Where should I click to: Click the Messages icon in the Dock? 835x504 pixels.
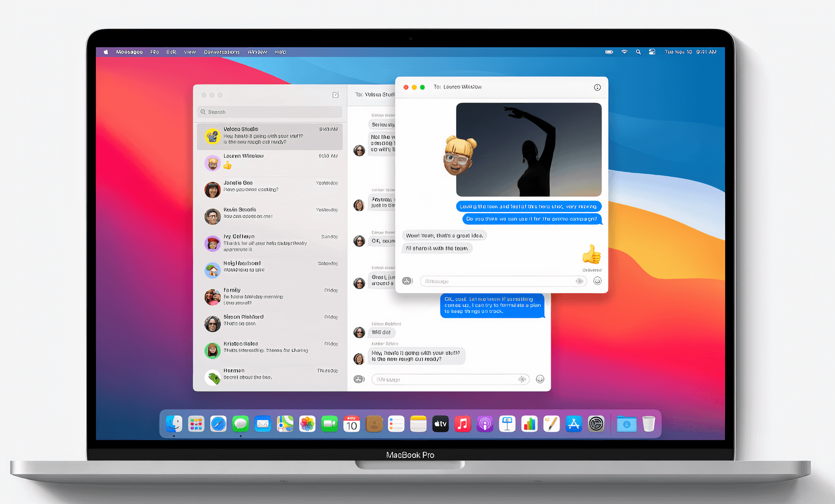click(x=241, y=424)
